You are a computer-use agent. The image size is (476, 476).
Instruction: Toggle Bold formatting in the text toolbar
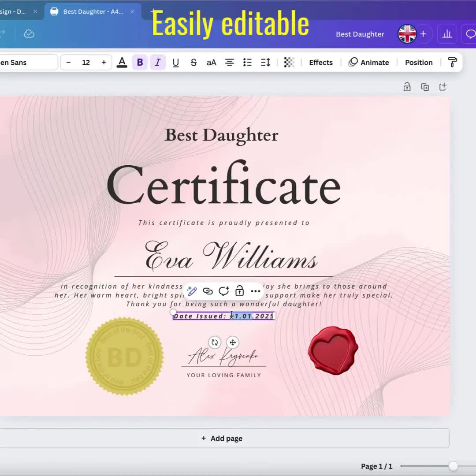coord(140,63)
